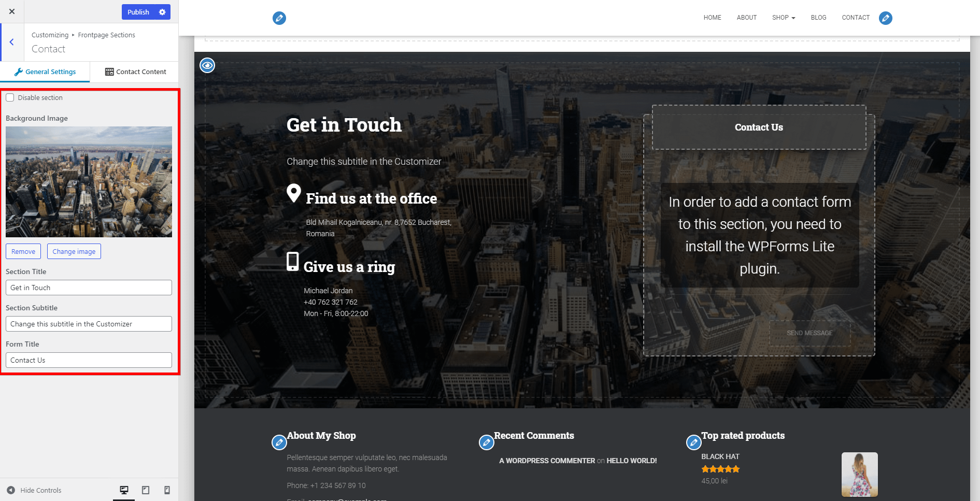Edit the Recent Comments widget pencil
Viewport: 980px width, 501px height.
(486, 442)
